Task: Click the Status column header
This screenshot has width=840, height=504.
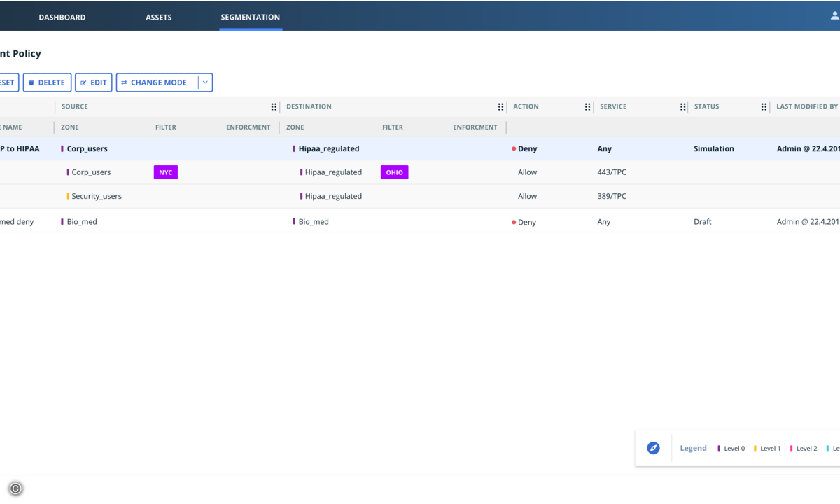Action: pos(707,106)
